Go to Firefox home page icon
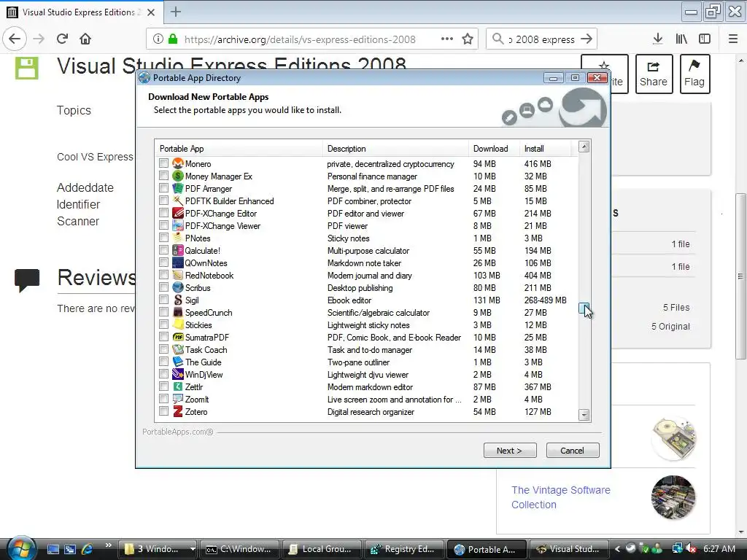This screenshot has width=747, height=560. (x=85, y=39)
